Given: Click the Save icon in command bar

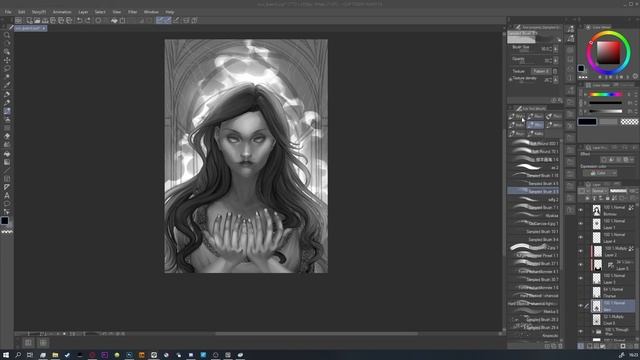Looking at the screenshot, I should pos(45,20).
